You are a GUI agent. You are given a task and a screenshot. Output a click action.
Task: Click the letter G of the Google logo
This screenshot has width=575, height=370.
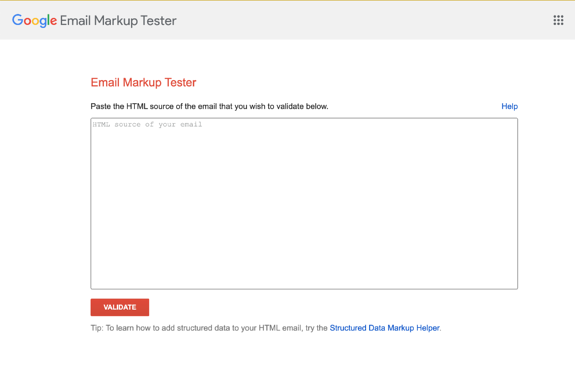[x=17, y=20]
